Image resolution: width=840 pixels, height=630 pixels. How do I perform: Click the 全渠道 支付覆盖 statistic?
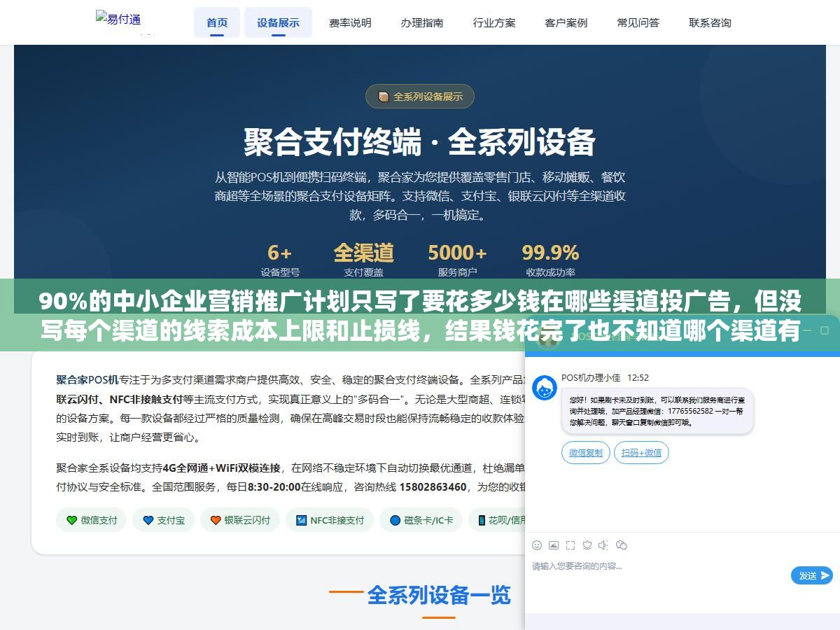pyautogui.click(x=363, y=260)
